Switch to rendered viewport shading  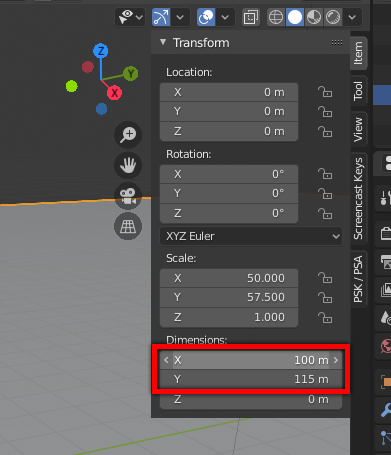pyautogui.click(x=333, y=17)
